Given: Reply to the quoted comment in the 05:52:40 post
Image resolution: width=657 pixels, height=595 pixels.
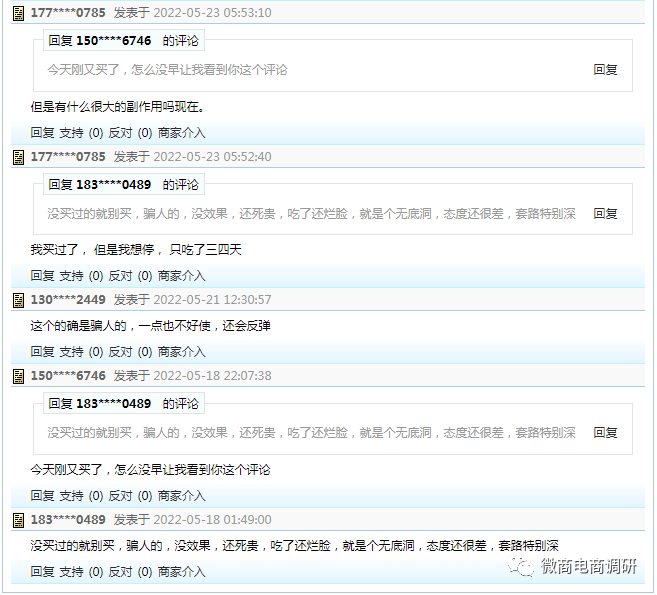Looking at the screenshot, I should 605,213.
